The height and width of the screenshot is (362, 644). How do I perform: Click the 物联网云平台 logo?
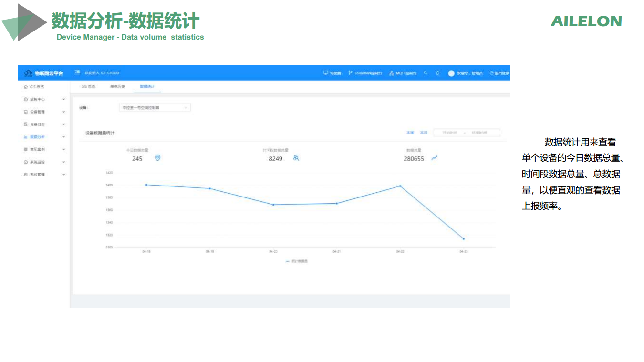pos(44,73)
